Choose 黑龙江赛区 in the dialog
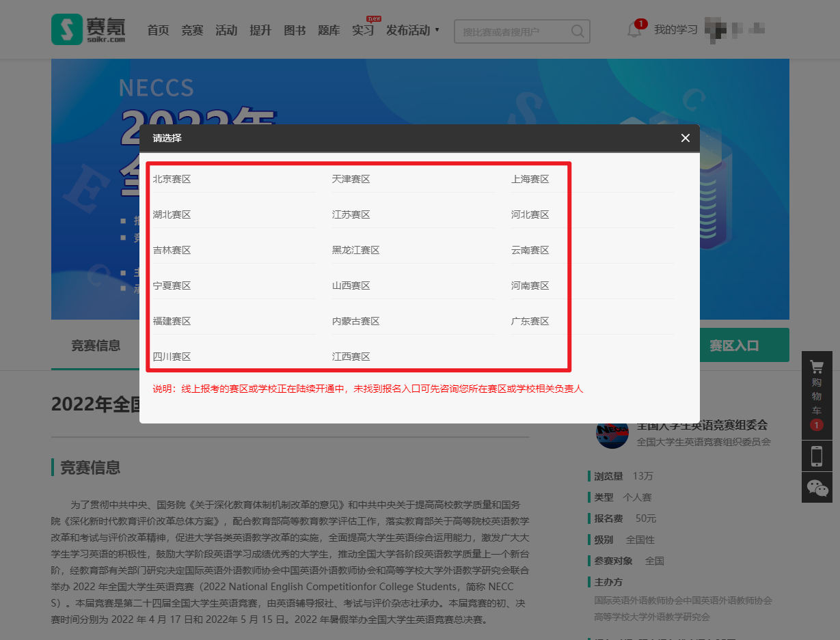Screen dimensions: 840x640 coord(355,250)
